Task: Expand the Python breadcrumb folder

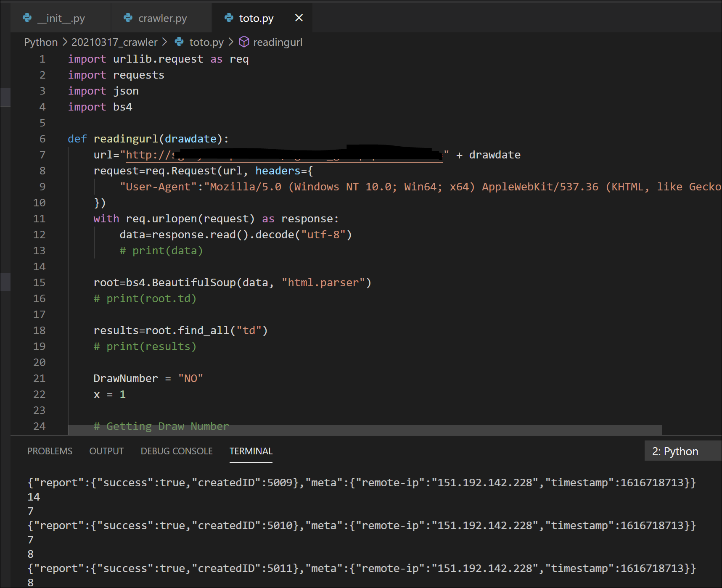Action: point(41,42)
